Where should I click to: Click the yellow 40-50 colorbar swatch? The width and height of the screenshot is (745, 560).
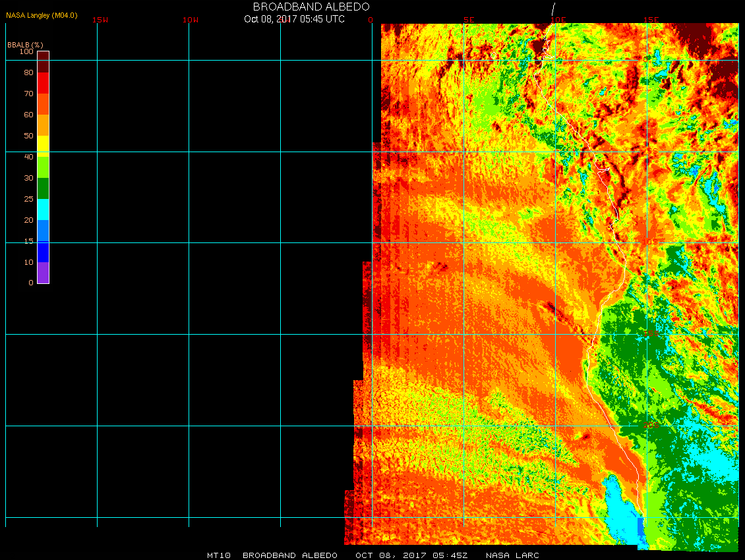[x=44, y=146]
